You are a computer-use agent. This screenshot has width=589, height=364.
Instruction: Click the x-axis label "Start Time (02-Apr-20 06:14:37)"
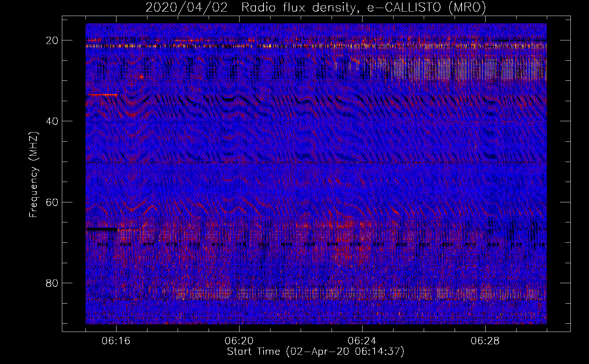[x=316, y=352]
